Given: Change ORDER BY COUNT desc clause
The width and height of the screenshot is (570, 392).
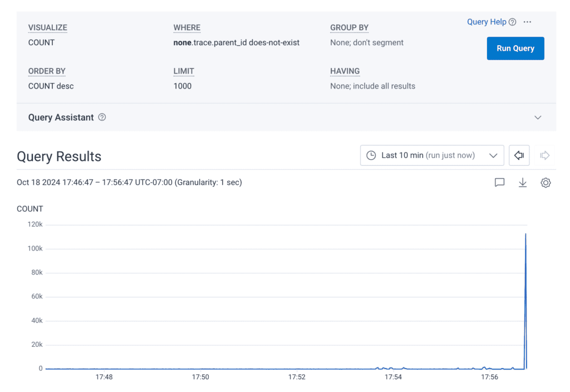Looking at the screenshot, I should pyautogui.click(x=51, y=86).
